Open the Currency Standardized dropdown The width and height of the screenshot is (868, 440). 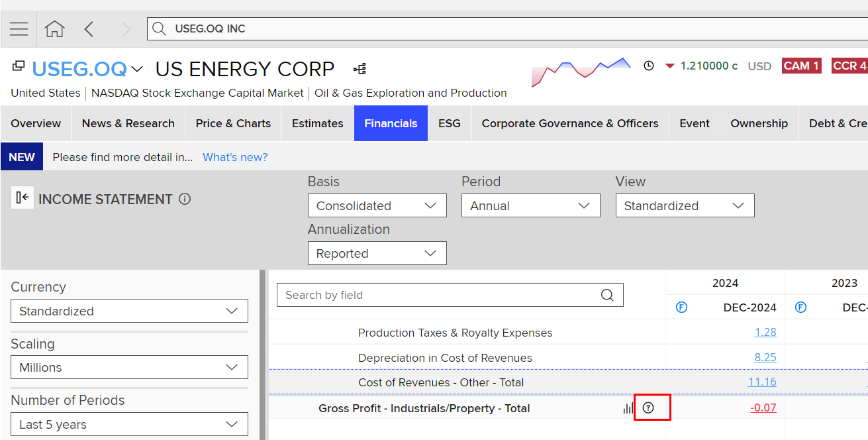coord(129,311)
